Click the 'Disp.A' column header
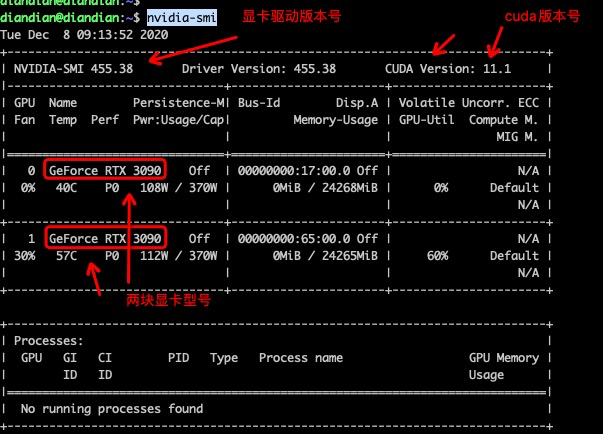The image size is (603, 434). pyautogui.click(x=357, y=103)
